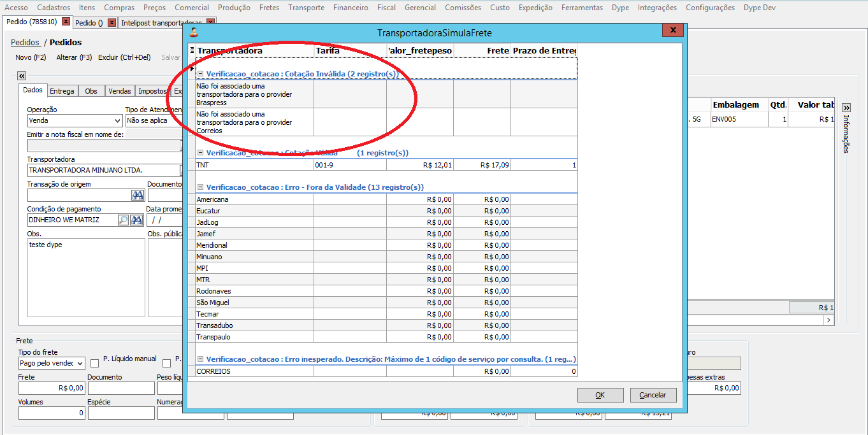Switch to the Impostos tab
Screen dimensions: 868x435
(x=152, y=91)
